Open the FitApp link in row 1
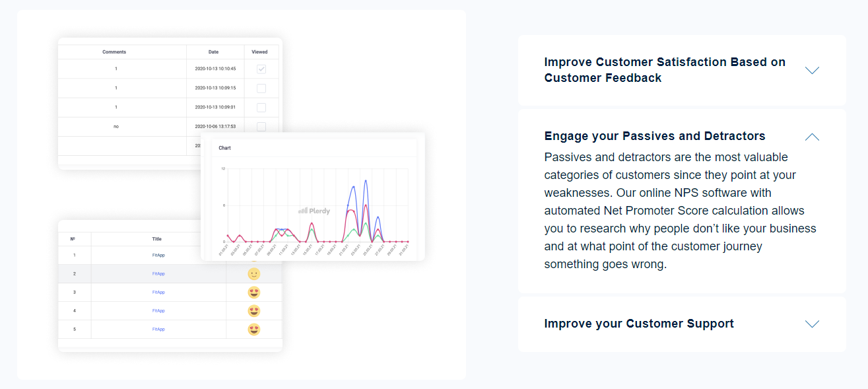868x389 pixels. pos(158,254)
